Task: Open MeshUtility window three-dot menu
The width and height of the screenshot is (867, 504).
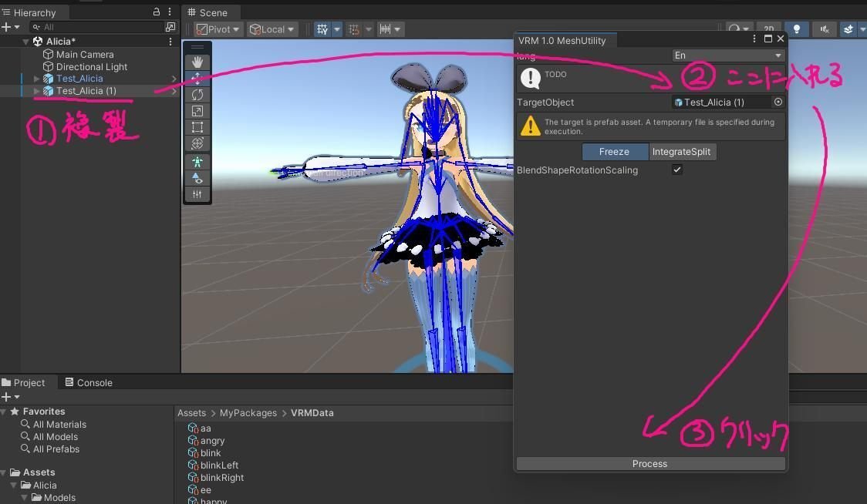Action: point(754,39)
